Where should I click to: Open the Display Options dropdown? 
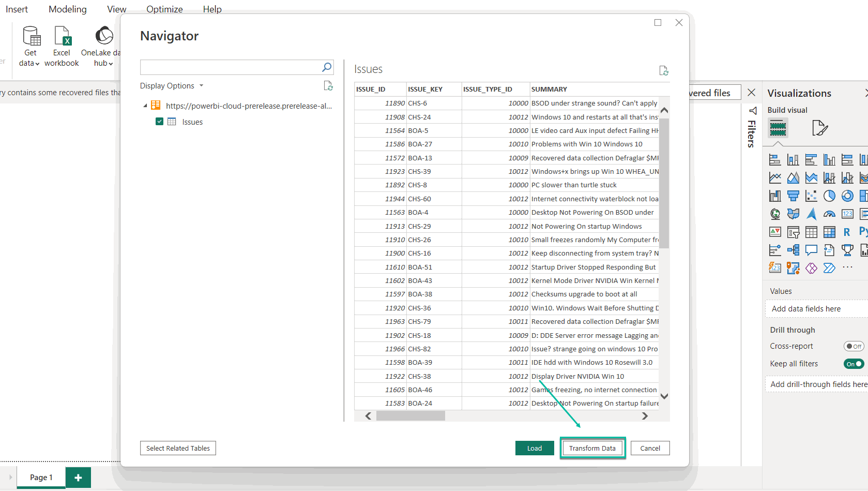(172, 85)
